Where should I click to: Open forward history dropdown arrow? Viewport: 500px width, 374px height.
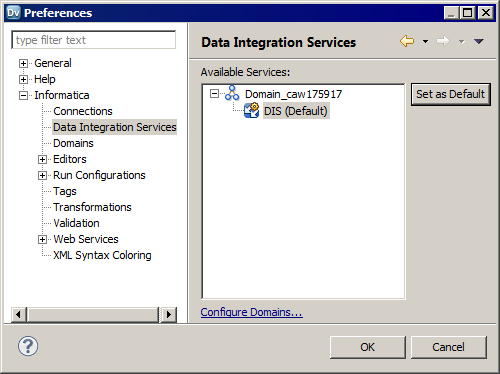point(461,42)
